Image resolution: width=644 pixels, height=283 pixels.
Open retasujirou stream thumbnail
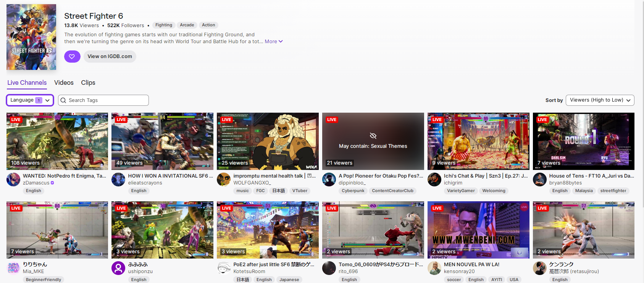pyautogui.click(x=584, y=230)
